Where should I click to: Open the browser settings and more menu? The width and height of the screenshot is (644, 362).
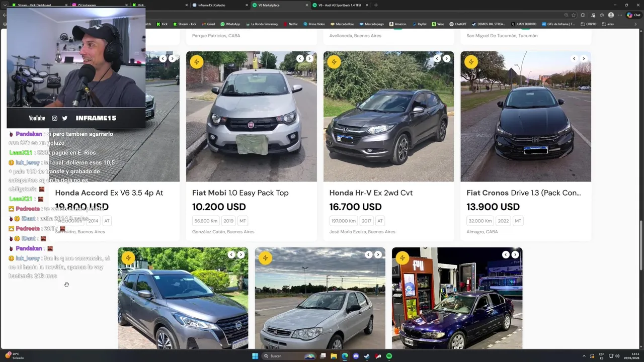pyautogui.click(x=620, y=15)
